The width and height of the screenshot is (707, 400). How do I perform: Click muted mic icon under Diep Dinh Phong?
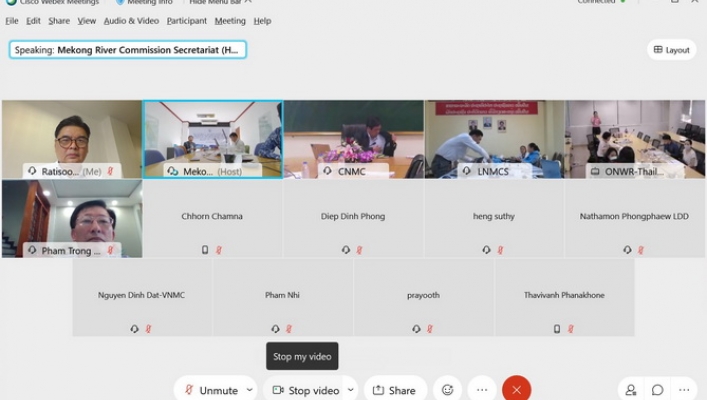pos(359,250)
